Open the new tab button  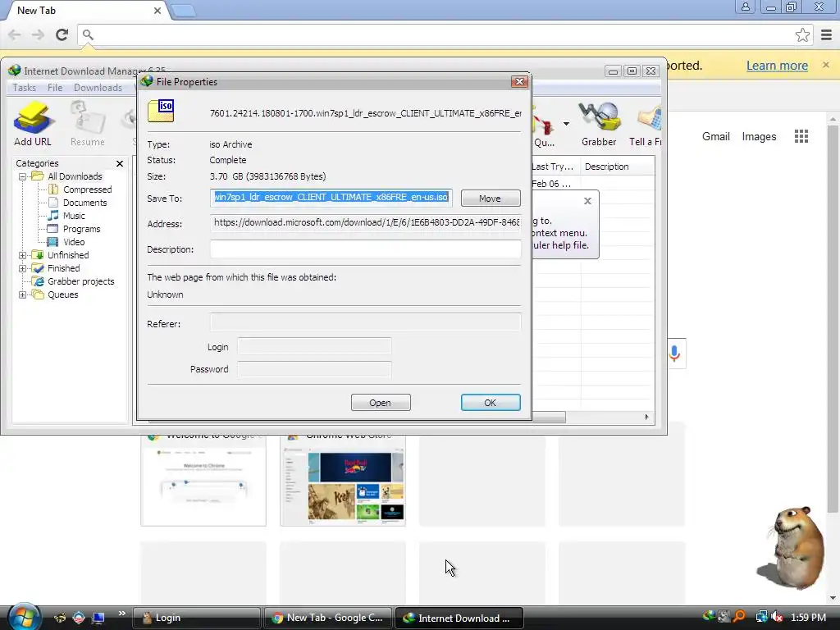click(x=184, y=11)
